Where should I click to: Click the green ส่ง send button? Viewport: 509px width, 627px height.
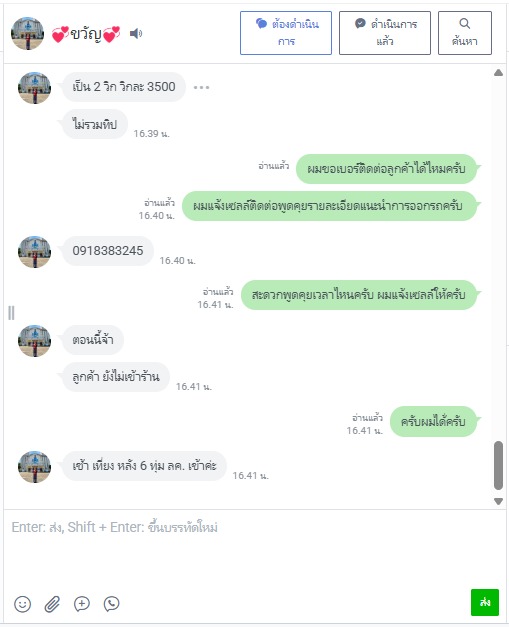tap(485, 602)
